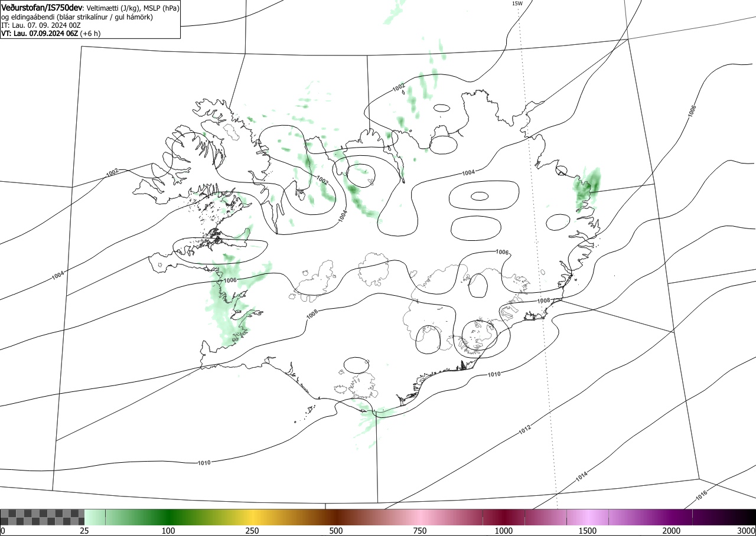This screenshot has width=756, height=536.
Task: Click the Veðurstofan/IS750dev title text
Action: pos(43,8)
